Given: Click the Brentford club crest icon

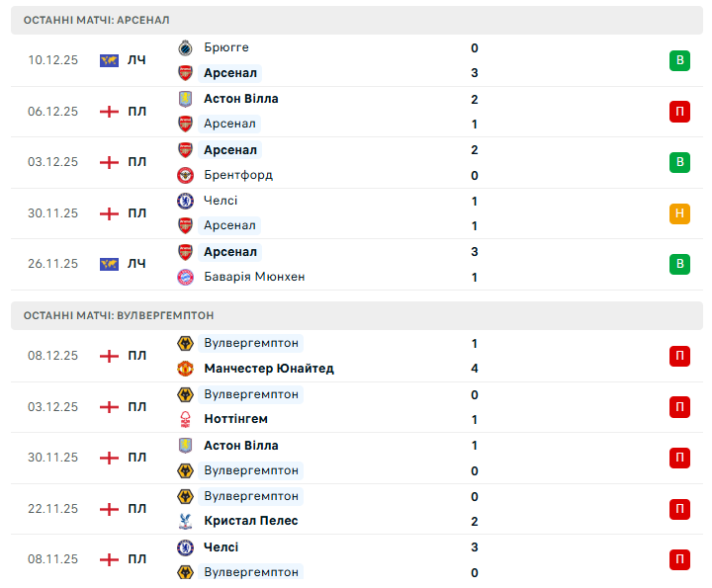Looking at the screenshot, I should click(x=185, y=175).
